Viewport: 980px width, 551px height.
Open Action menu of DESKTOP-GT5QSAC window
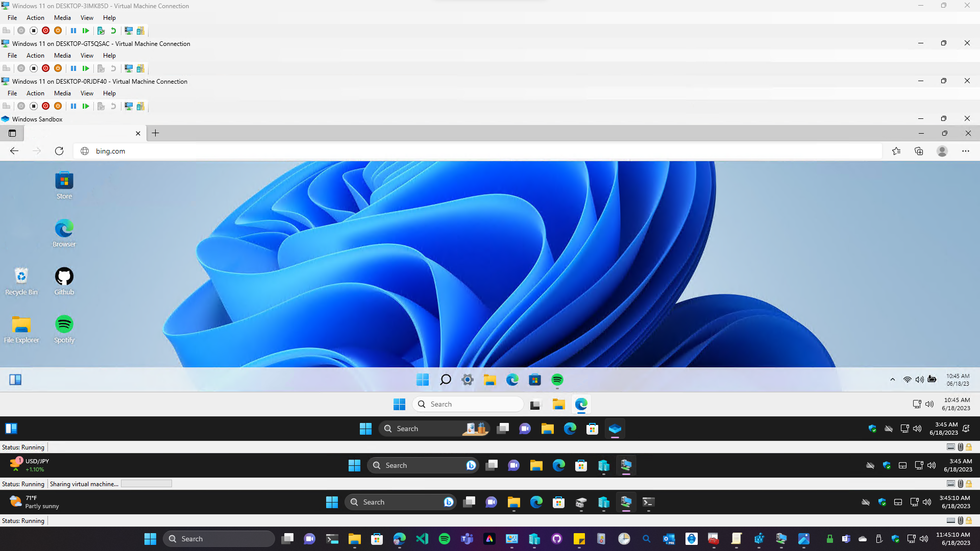coord(35,56)
